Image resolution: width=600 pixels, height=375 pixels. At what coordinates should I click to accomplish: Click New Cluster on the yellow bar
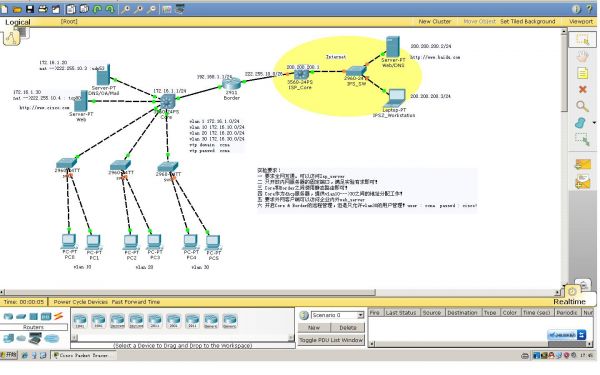tap(435, 21)
